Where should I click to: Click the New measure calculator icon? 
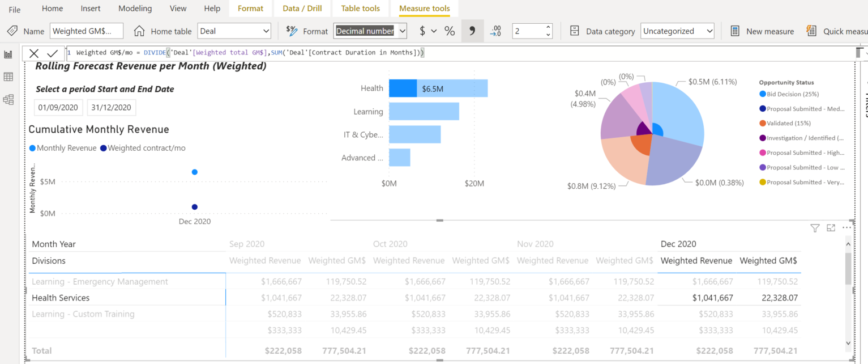tap(735, 31)
